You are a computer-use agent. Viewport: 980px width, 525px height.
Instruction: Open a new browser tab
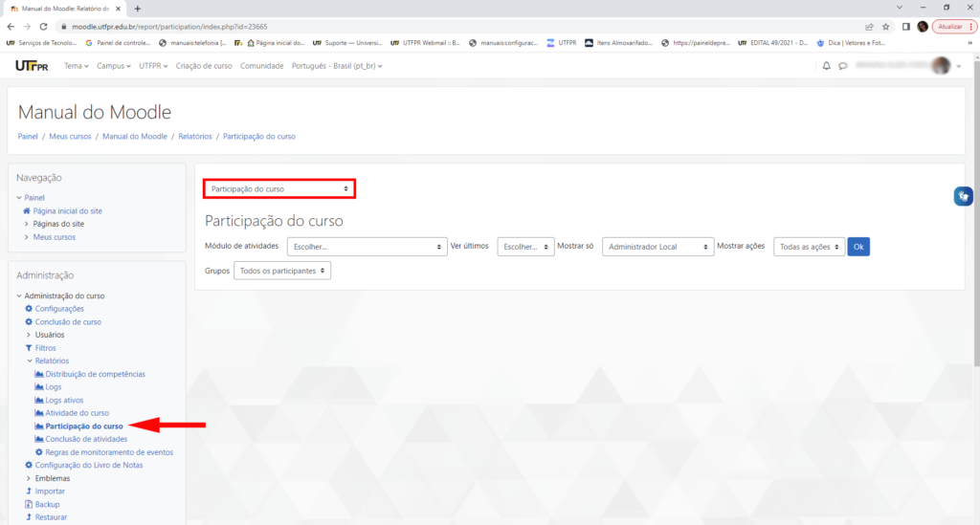point(138,9)
